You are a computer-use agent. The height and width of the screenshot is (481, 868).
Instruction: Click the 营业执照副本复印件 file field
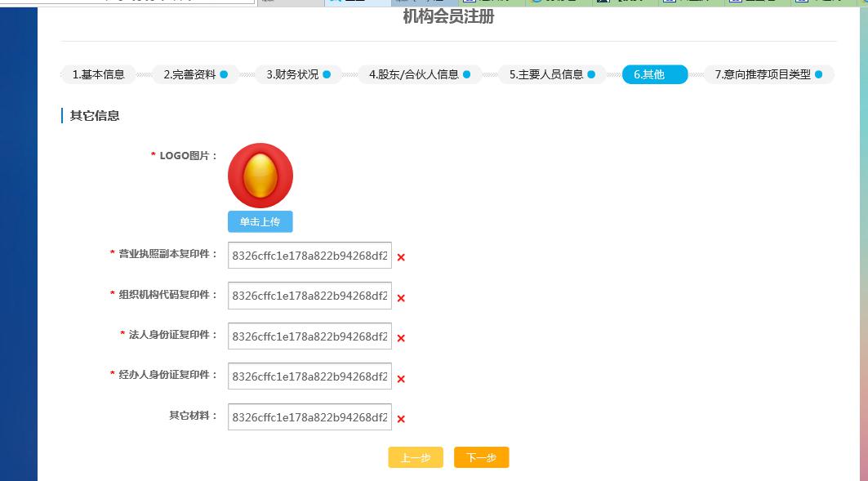309,255
